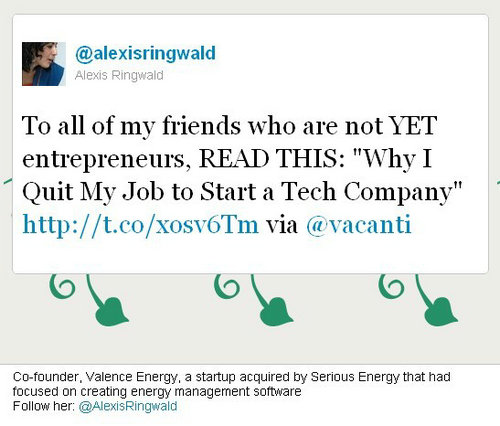Click the word "via" before @vacanti

pos(282,225)
